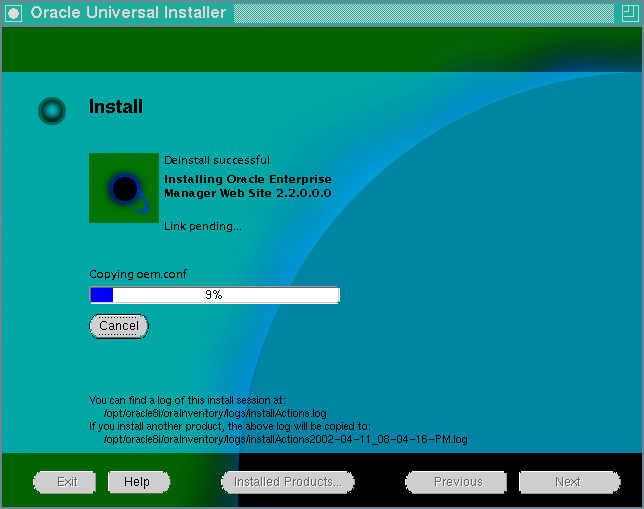Click the 'Link pending...' status text

[x=203, y=226]
